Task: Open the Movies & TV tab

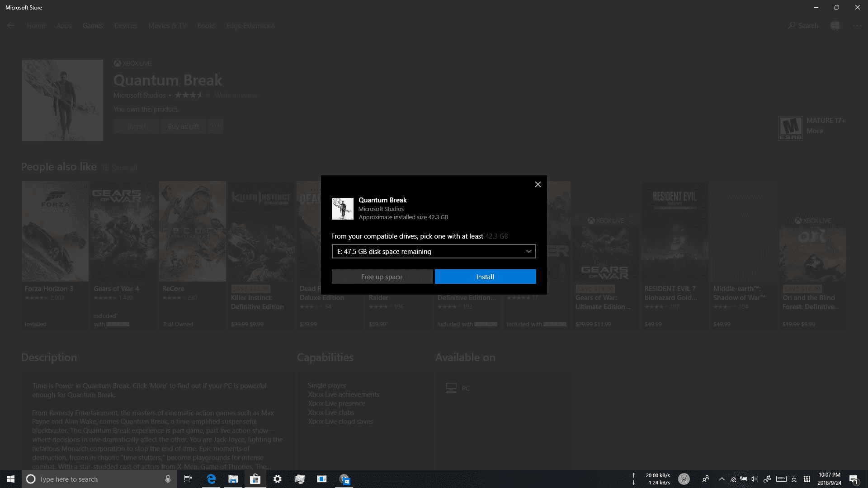Action: coord(167,26)
